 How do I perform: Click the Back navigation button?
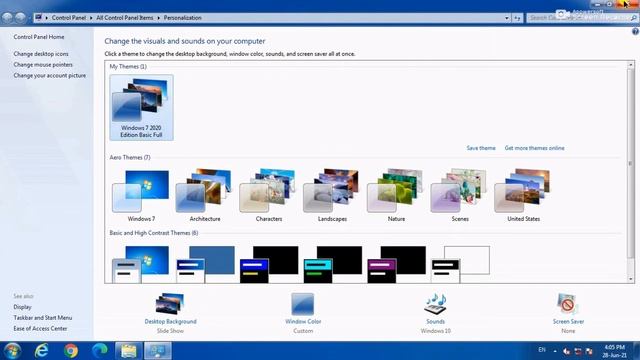pyautogui.click(x=7, y=18)
